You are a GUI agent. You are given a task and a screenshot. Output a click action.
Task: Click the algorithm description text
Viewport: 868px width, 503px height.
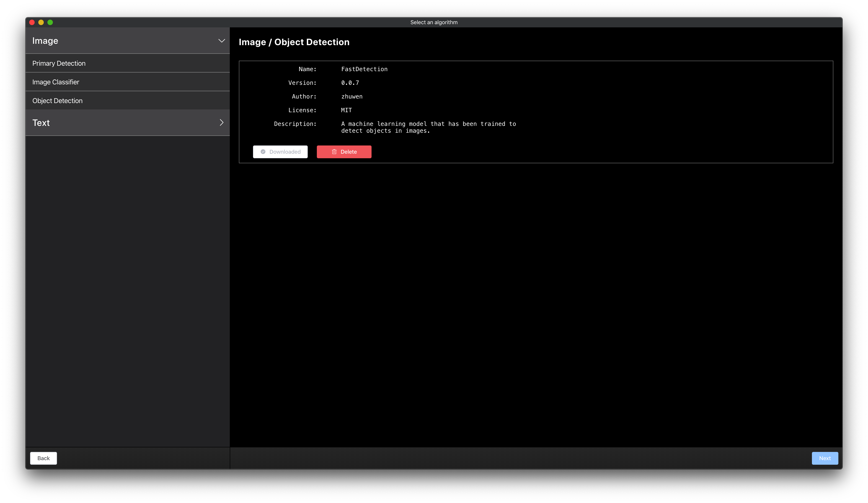coord(428,127)
